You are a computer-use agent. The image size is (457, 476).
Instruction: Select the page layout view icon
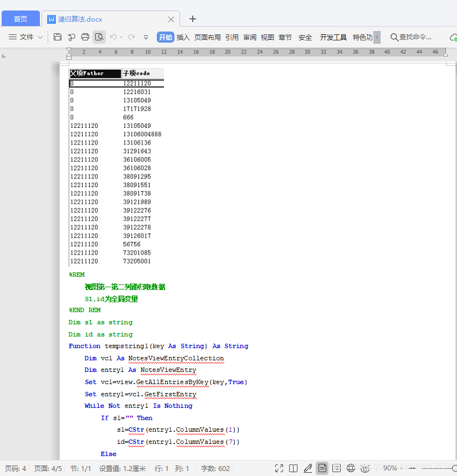pos(322,468)
